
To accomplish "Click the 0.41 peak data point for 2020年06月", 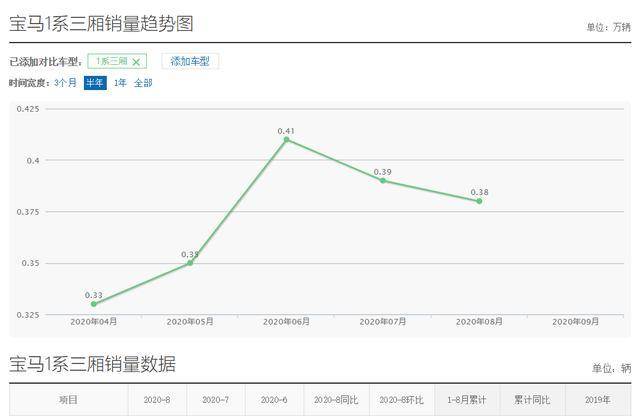I will (x=287, y=140).
